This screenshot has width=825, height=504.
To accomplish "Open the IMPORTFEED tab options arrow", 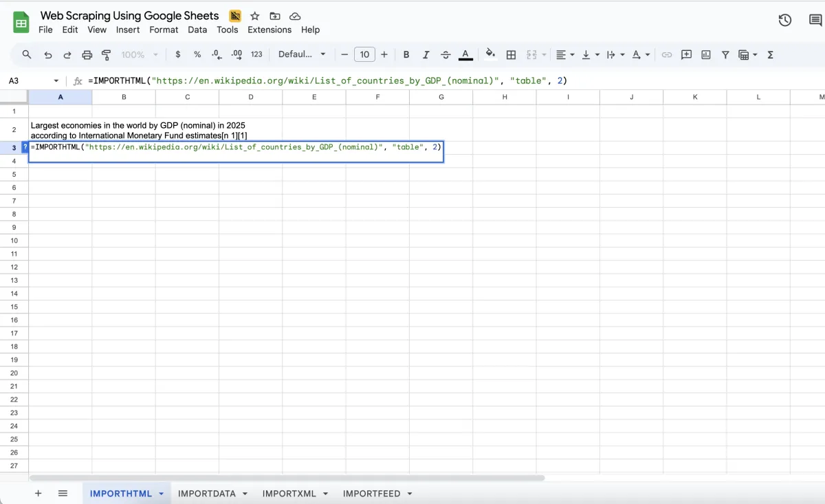I will point(410,494).
